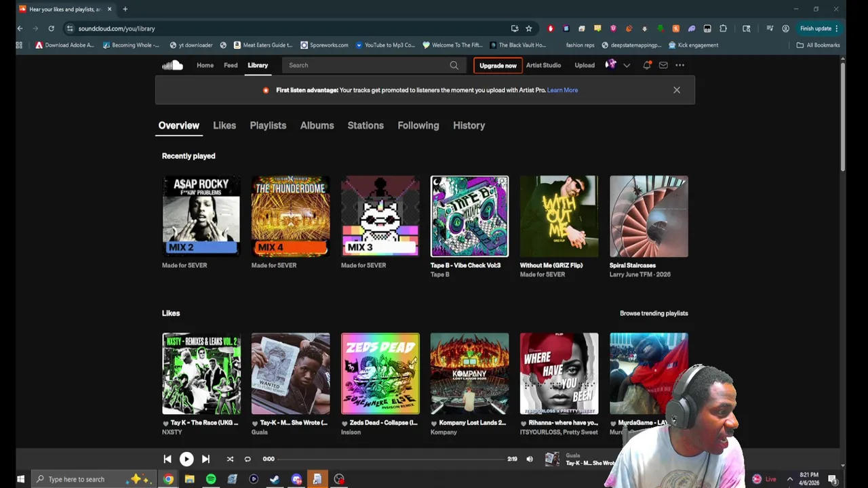Open the A$AP Rocky Mix 2 thumbnail

coord(201,216)
